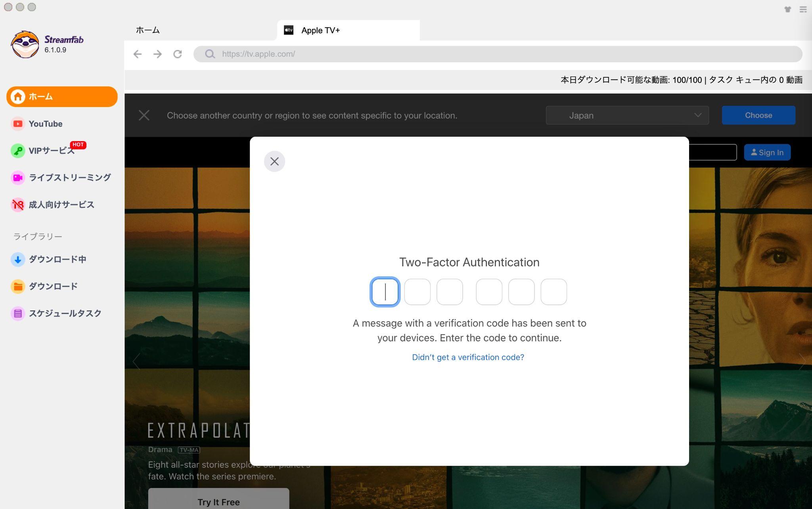
Task: Open ダウンロード中 in the library
Action: pyautogui.click(x=48, y=259)
